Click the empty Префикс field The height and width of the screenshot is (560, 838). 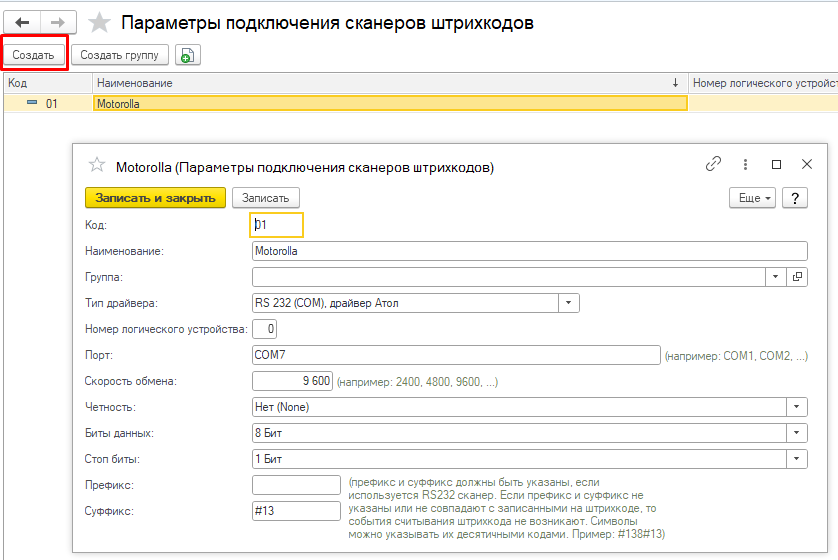(x=296, y=485)
